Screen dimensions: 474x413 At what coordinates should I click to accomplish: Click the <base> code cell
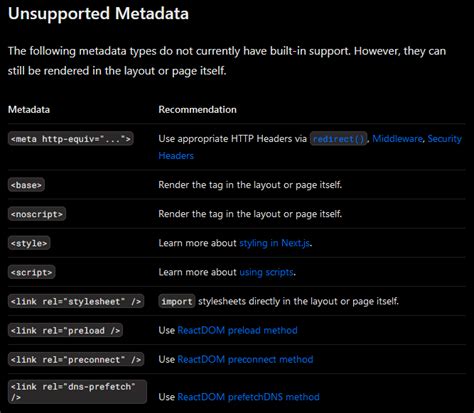(x=26, y=185)
